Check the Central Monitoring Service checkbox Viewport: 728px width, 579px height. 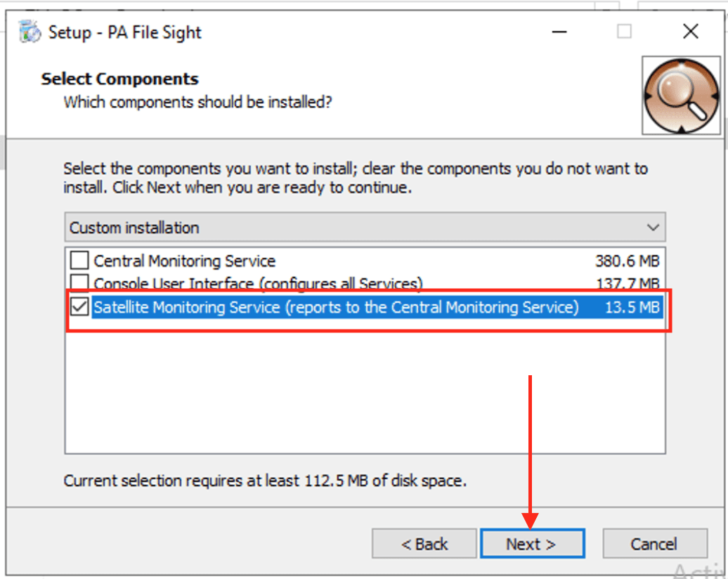tap(79, 261)
